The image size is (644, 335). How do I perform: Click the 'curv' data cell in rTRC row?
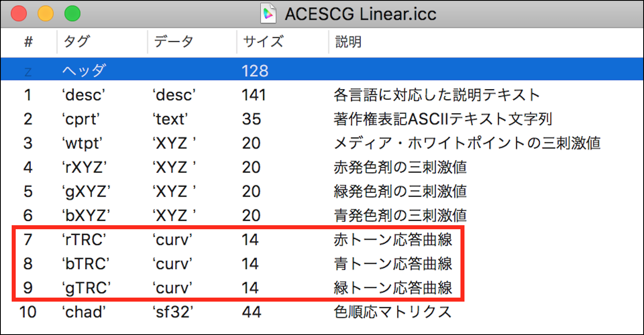(172, 240)
